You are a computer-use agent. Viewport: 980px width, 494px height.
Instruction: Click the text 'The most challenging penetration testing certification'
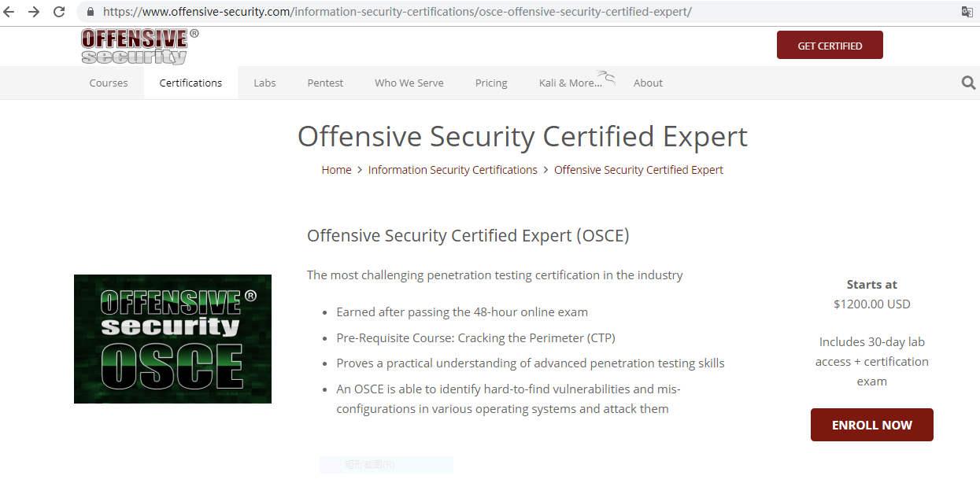point(495,275)
